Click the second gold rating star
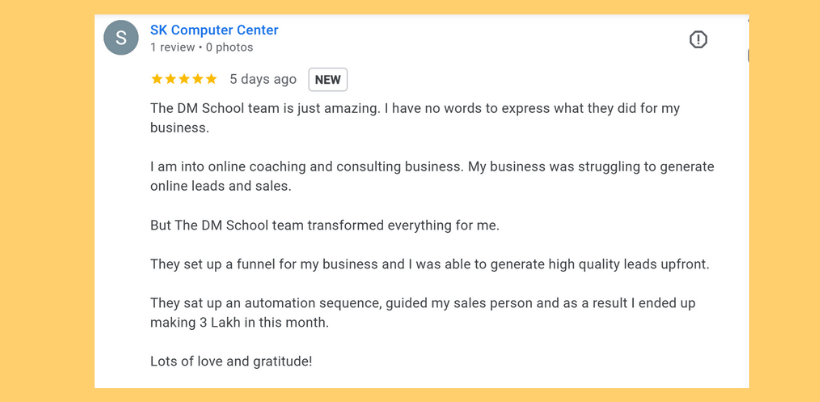 point(170,79)
